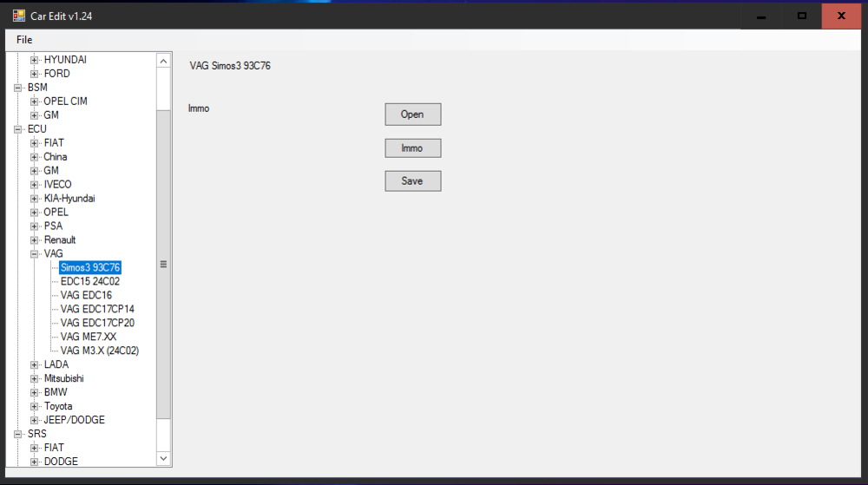Image resolution: width=868 pixels, height=485 pixels.
Task: Open the File menu
Action: (x=24, y=40)
